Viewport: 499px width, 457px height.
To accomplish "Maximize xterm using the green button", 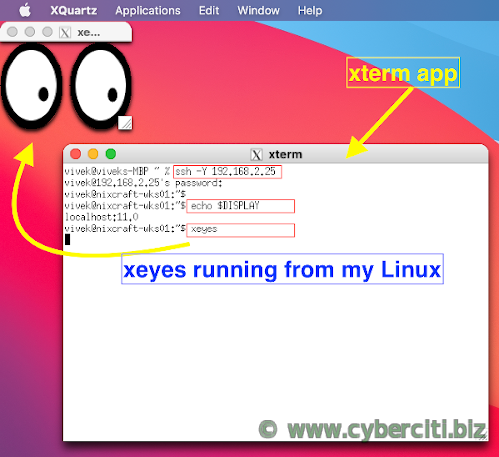I will pyautogui.click(x=111, y=154).
